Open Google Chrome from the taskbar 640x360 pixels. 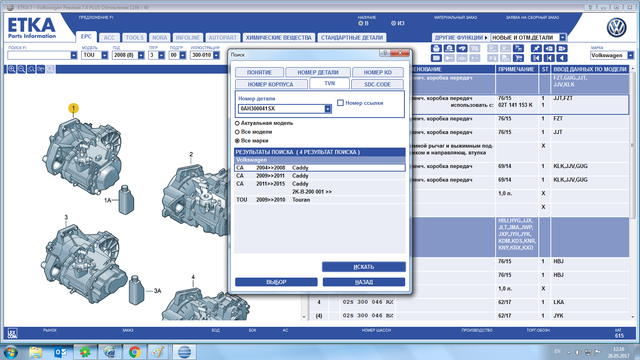(134, 352)
